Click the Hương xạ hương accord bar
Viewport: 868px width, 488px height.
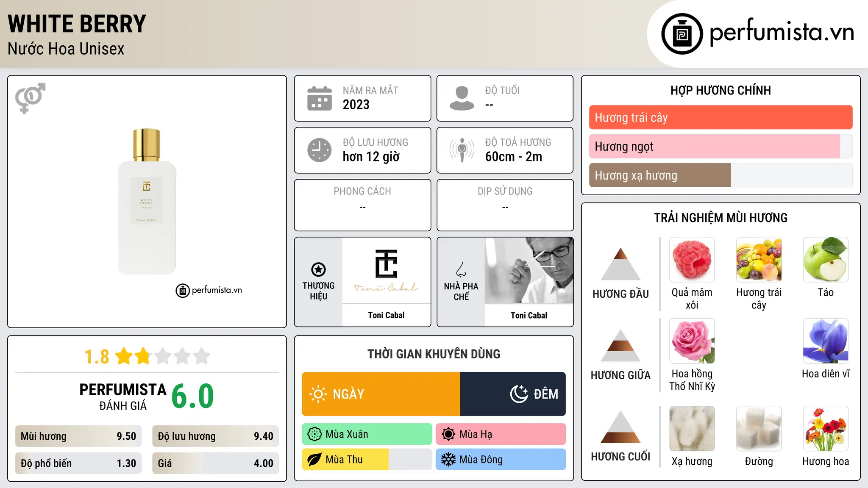(x=721, y=175)
